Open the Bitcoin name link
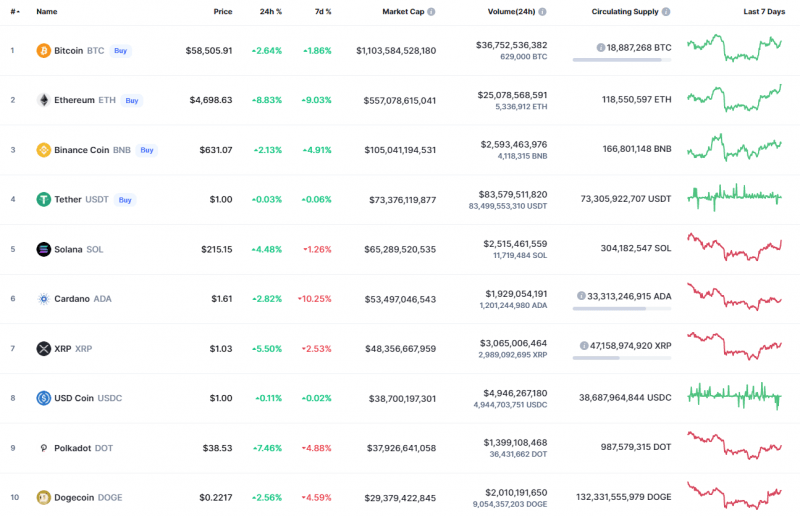800x516 pixels. pyautogui.click(x=68, y=51)
